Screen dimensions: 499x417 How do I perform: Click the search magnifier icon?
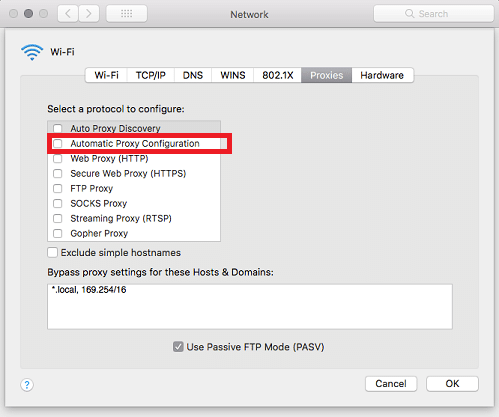coord(409,14)
